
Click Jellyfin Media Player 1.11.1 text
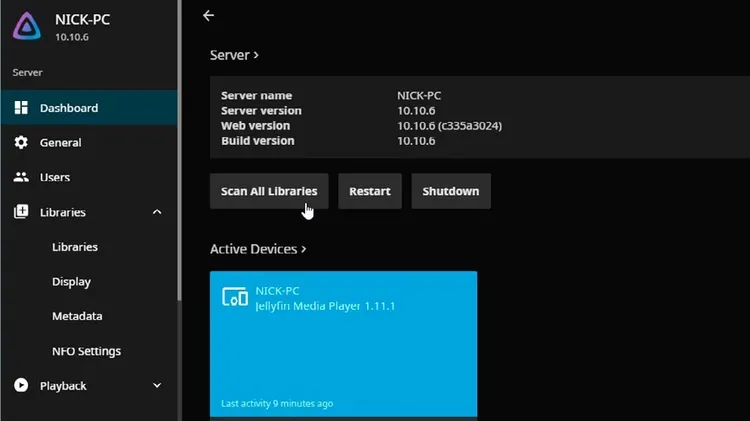tap(325, 306)
